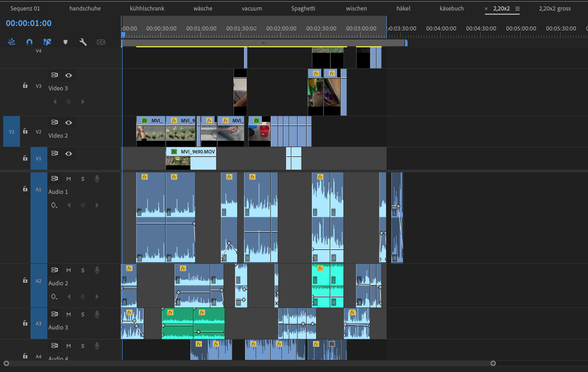Toggle the Linked Selection icon
The width and height of the screenshot is (588, 372).
[47, 42]
